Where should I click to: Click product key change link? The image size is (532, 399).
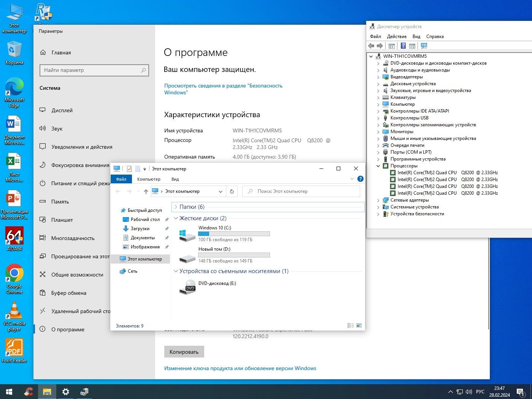pyautogui.click(x=240, y=368)
